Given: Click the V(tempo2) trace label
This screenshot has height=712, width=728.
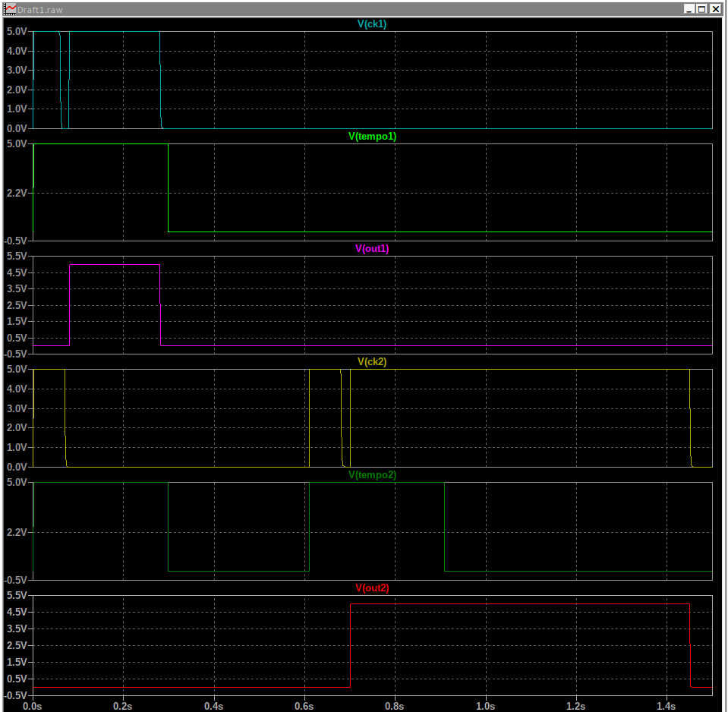Looking at the screenshot, I should coord(373,474).
